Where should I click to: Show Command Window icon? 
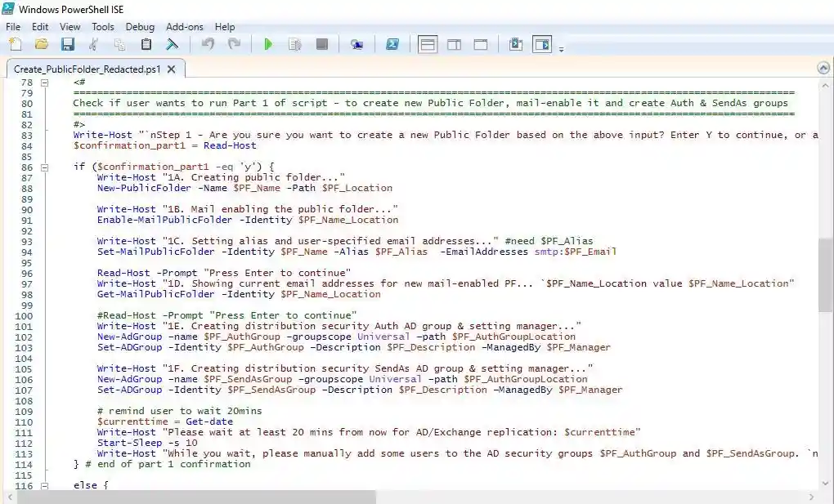515,44
